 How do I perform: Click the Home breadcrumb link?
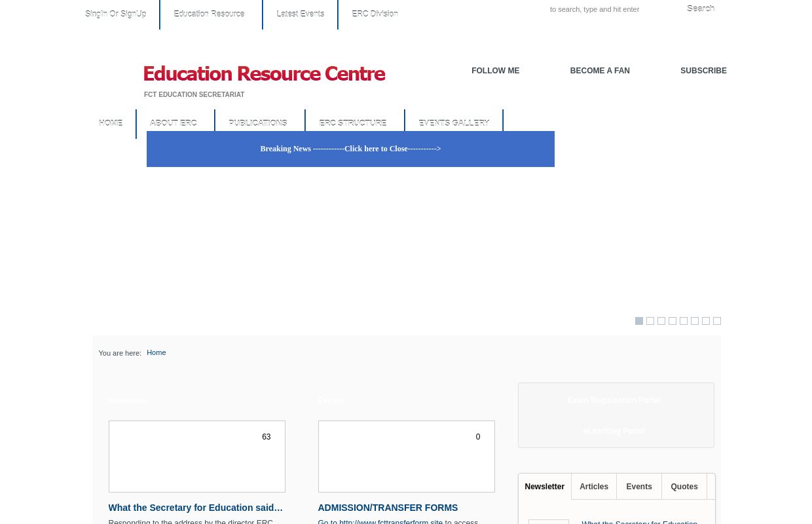click(x=156, y=352)
